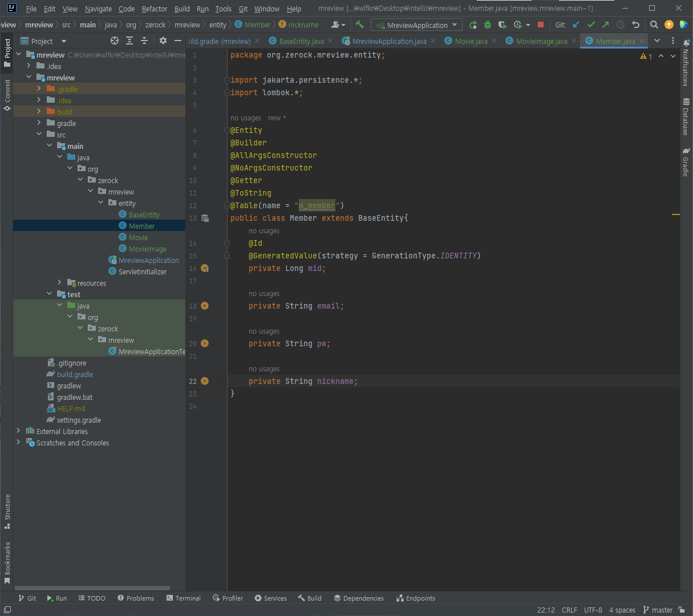Click the database gutter icon on line 13
The height and width of the screenshot is (616, 693).
pyautogui.click(x=205, y=218)
